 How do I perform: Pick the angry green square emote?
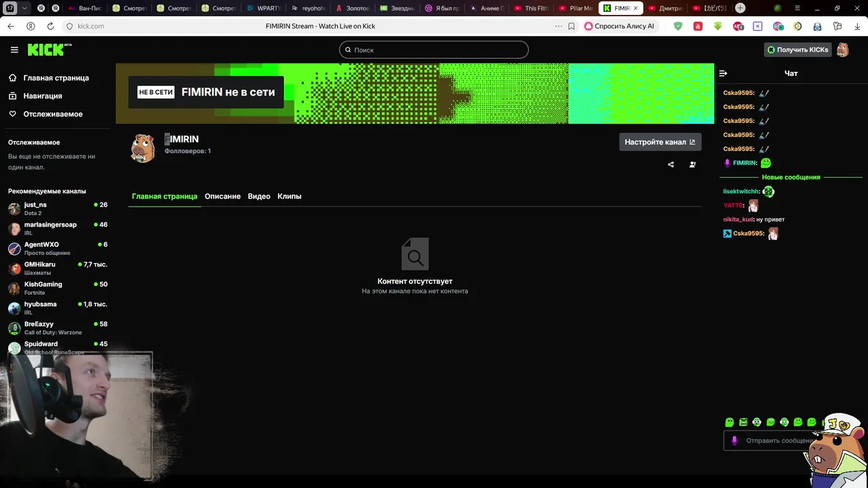pos(743,422)
